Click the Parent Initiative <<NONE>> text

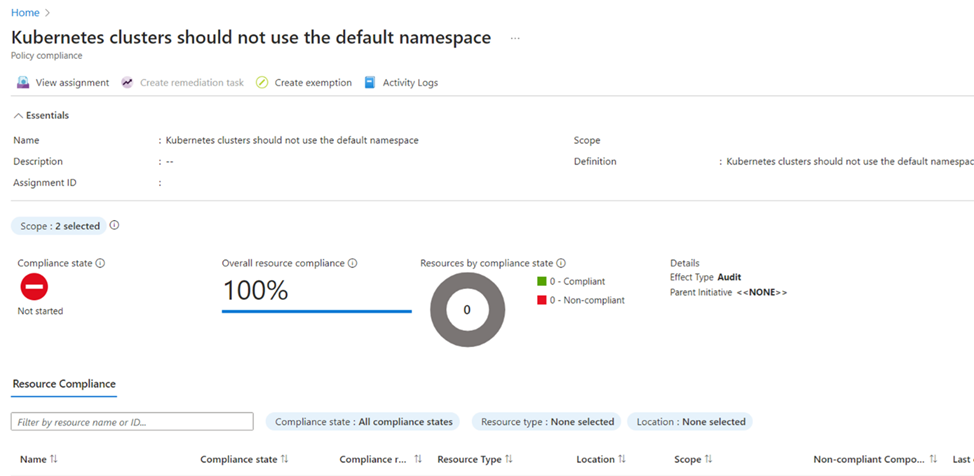click(729, 292)
